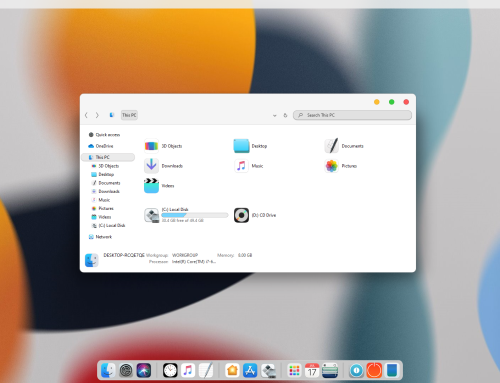Open the stacked drives dock icon

coord(330,370)
